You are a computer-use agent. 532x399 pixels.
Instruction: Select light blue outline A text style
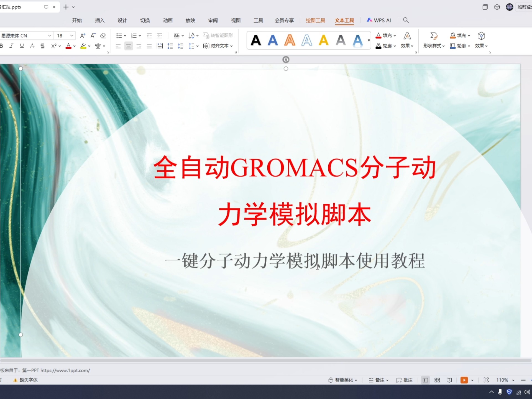(x=307, y=40)
